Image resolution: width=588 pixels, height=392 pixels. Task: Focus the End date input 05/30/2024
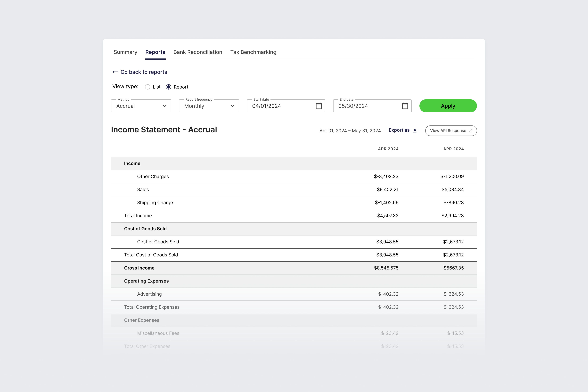[366, 106]
